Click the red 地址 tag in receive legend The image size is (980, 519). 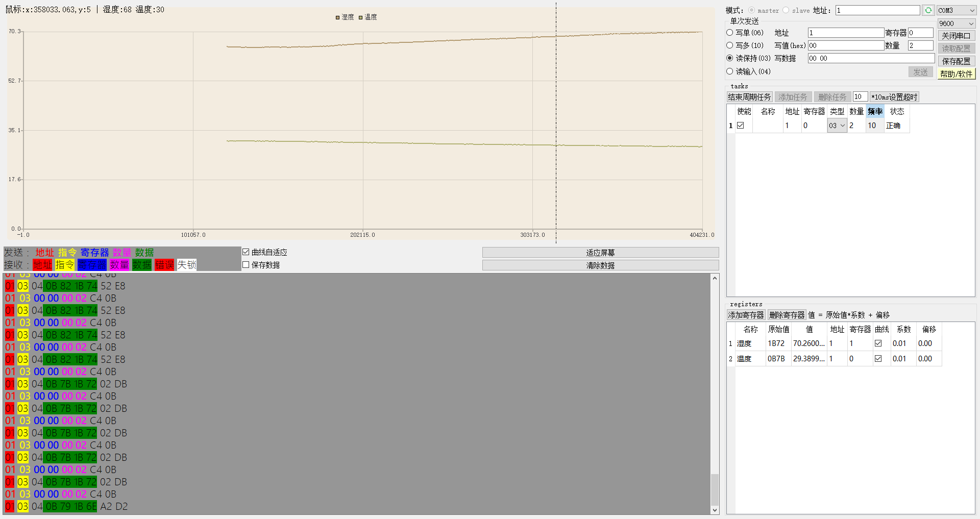click(x=42, y=264)
